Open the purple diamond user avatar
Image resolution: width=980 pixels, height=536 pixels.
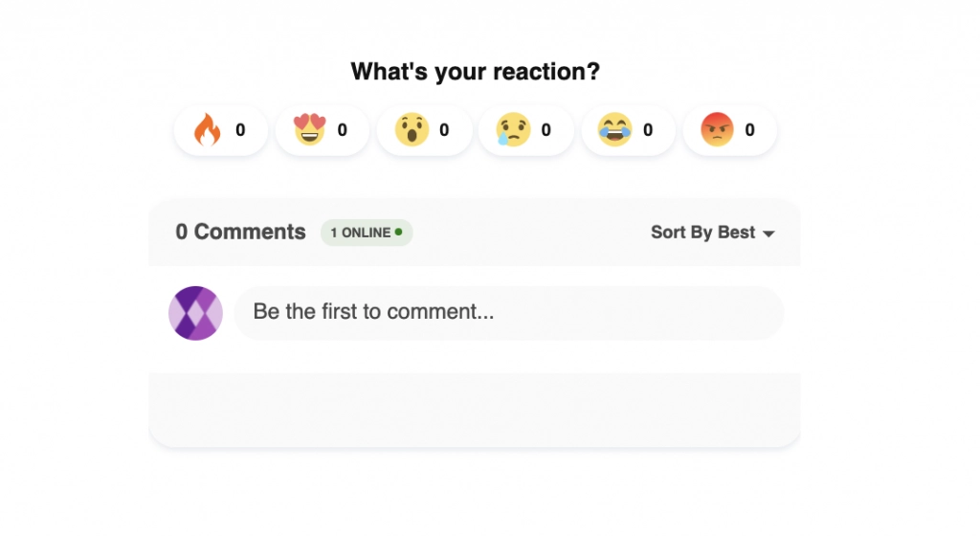click(195, 313)
